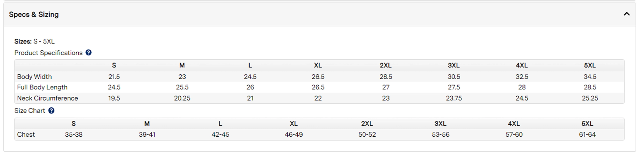Select the M column header in size chart

point(147,124)
